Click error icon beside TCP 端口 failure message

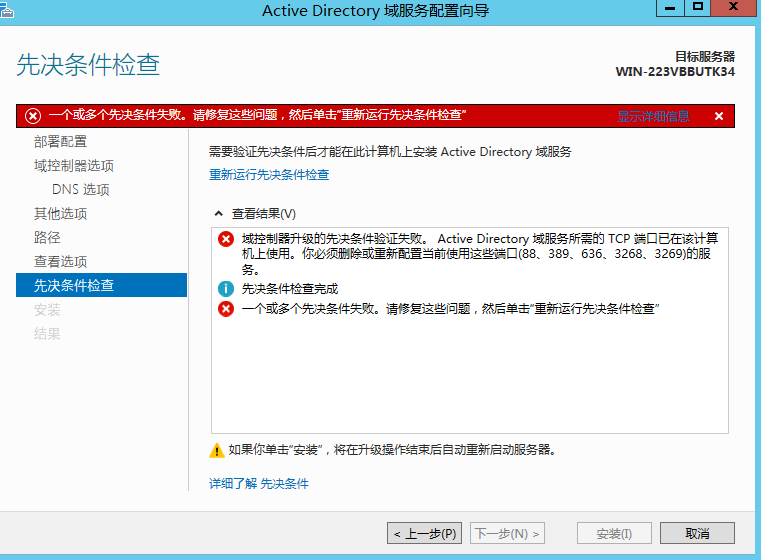click(x=226, y=239)
